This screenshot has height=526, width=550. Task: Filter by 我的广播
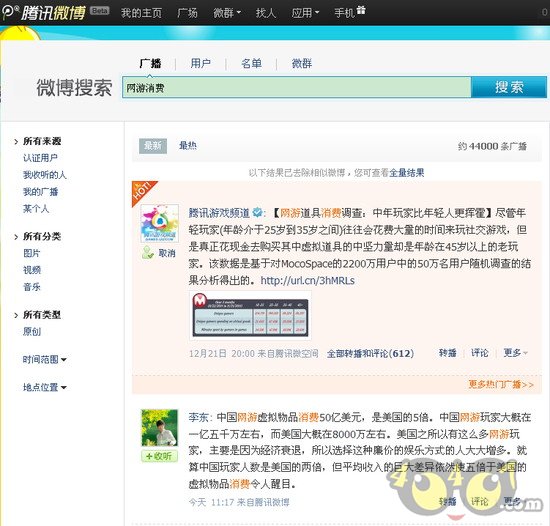click(40, 192)
